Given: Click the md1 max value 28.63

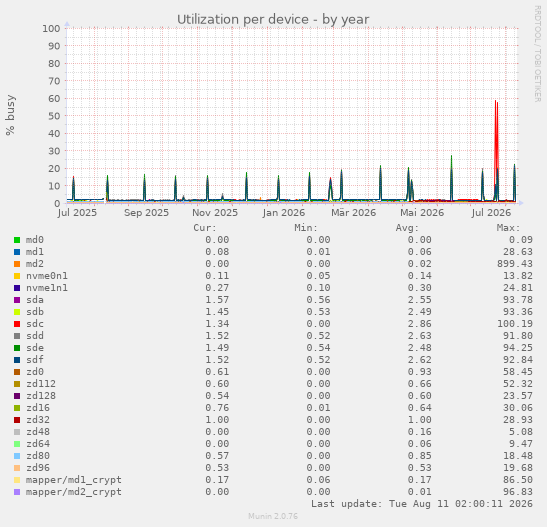Looking at the screenshot, I should point(518,252).
